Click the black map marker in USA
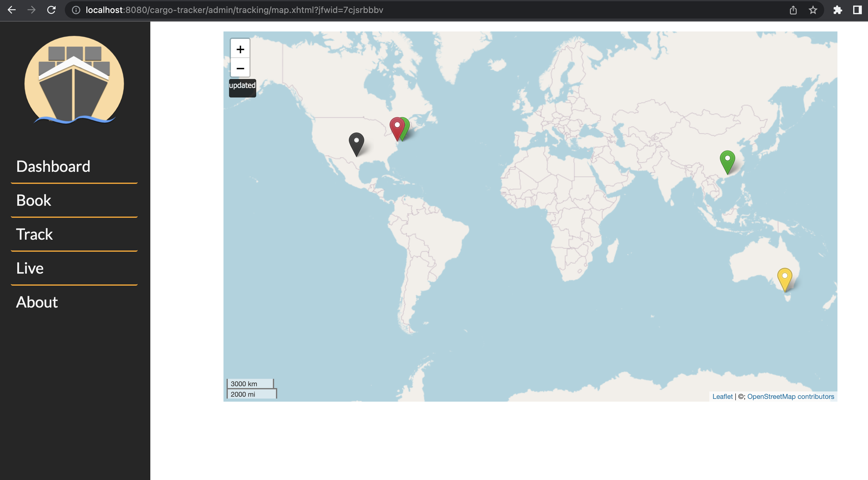The height and width of the screenshot is (480, 868). [x=356, y=143]
